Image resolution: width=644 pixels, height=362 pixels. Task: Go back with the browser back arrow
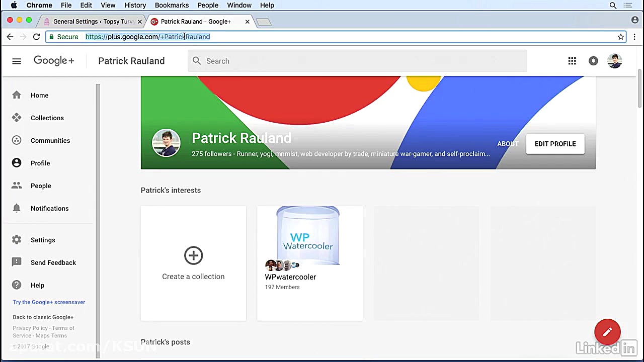(10, 37)
